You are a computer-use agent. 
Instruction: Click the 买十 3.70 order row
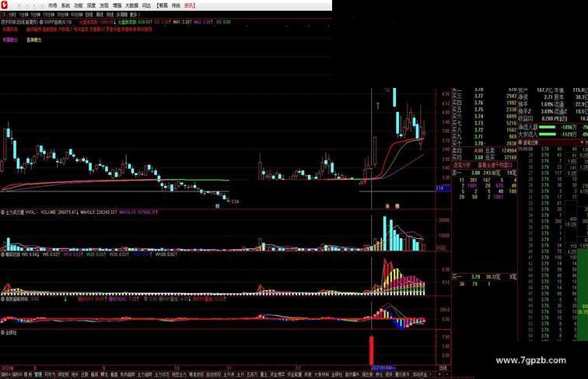[x=484, y=143]
